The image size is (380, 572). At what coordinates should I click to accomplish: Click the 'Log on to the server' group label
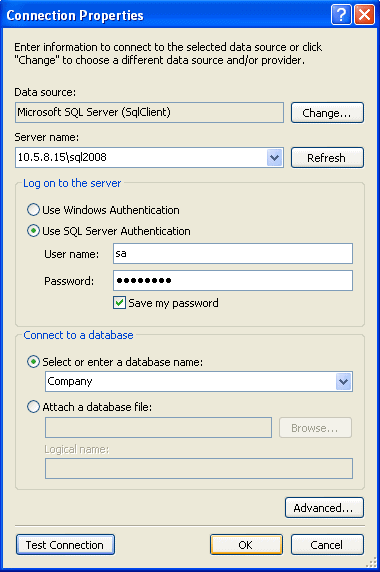(72, 183)
